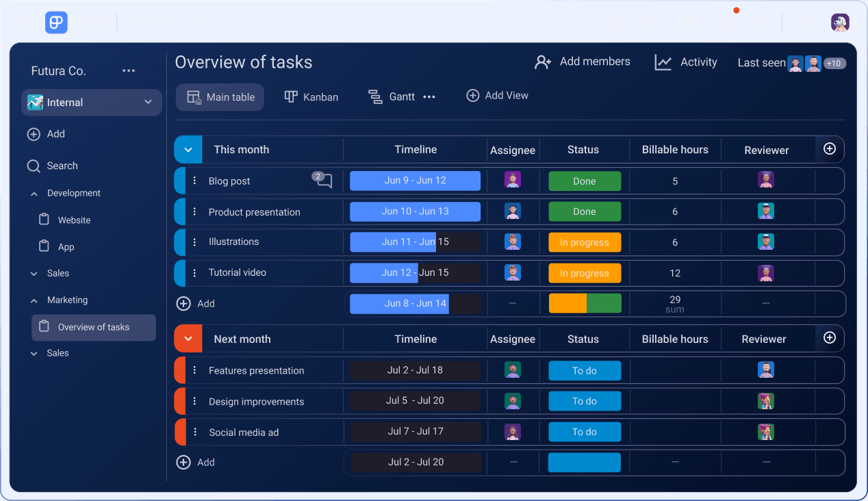Open the comment bubble on Blog post
Image resolution: width=868 pixels, height=501 pixels.
[324, 181]
